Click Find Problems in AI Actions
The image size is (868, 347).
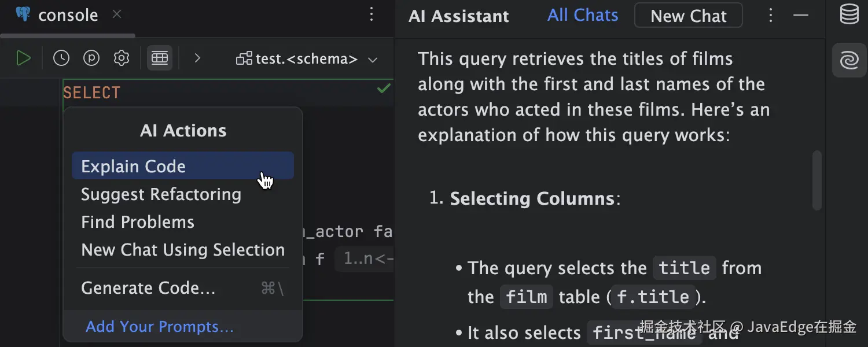[138, 222]
